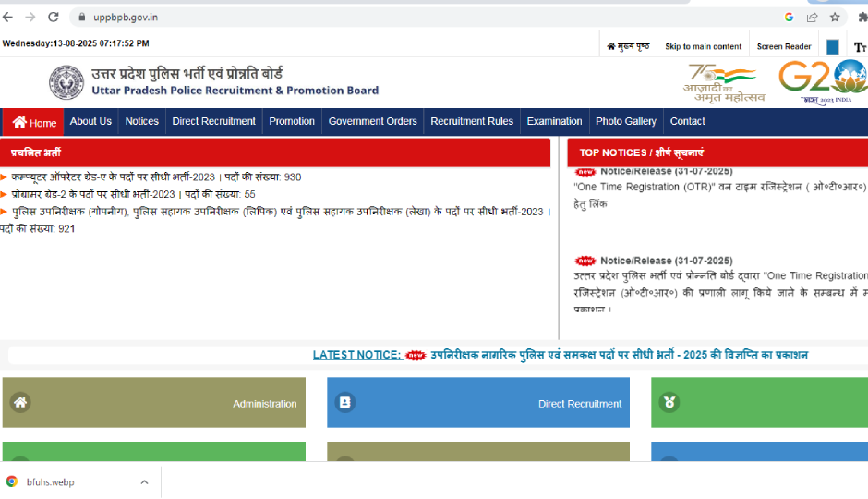The height and width of the screenshot is (499, 868).
Task: Click the मुख्य पृष्ठ home link
Action: (x=628, y=46)
